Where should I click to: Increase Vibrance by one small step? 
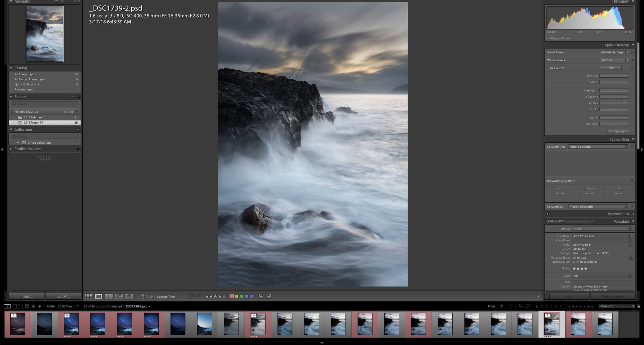(x=617, y=124)
